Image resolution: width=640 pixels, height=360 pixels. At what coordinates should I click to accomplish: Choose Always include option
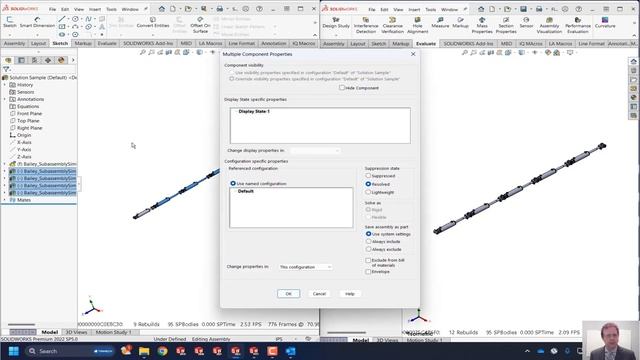[368, 241]
